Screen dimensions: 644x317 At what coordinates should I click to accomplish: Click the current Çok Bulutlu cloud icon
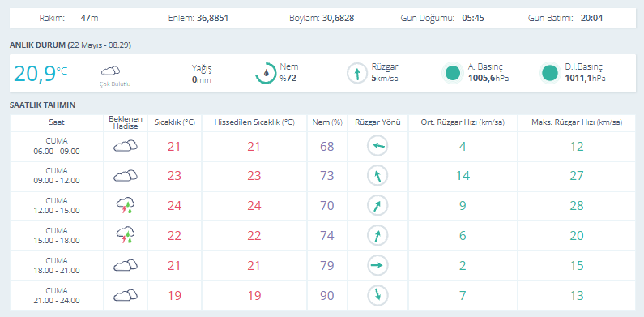click(x=110, y=71)
